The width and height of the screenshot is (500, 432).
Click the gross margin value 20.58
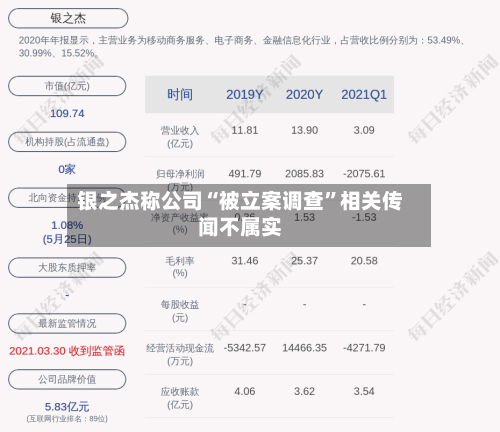(364, 261)
